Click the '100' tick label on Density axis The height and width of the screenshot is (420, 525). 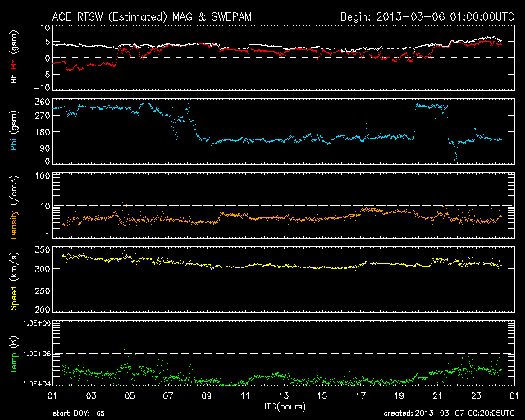[43, 176]
